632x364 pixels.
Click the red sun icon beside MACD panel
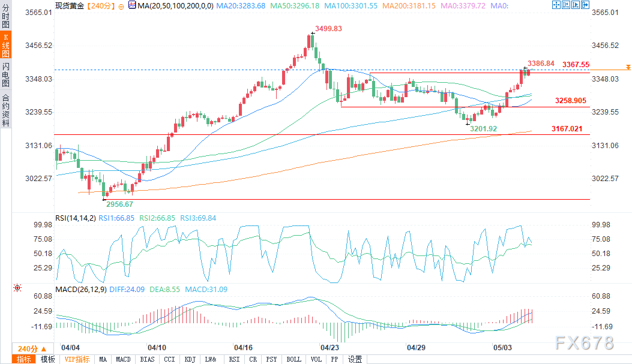(17, 288)
